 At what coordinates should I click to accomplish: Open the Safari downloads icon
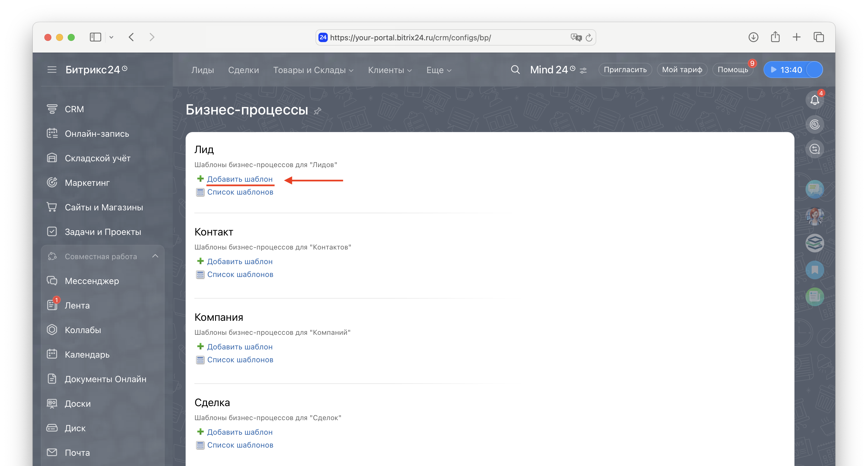point(753,37)
